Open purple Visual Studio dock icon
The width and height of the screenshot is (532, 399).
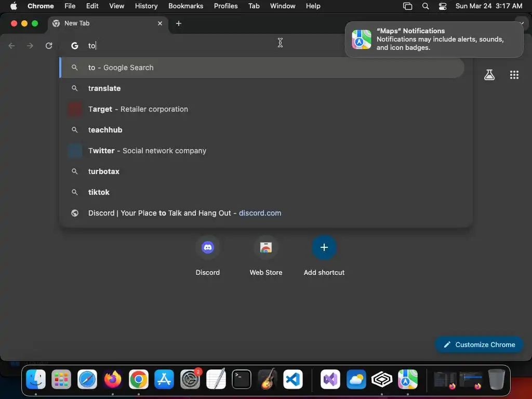tap(330, 379)
